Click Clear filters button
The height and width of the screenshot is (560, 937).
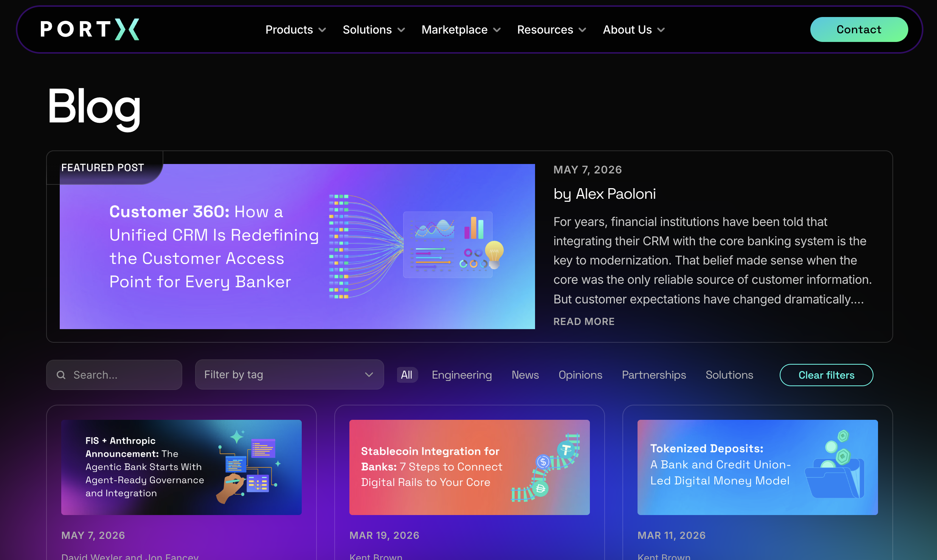pyautogui.click(x=827, y=375)
